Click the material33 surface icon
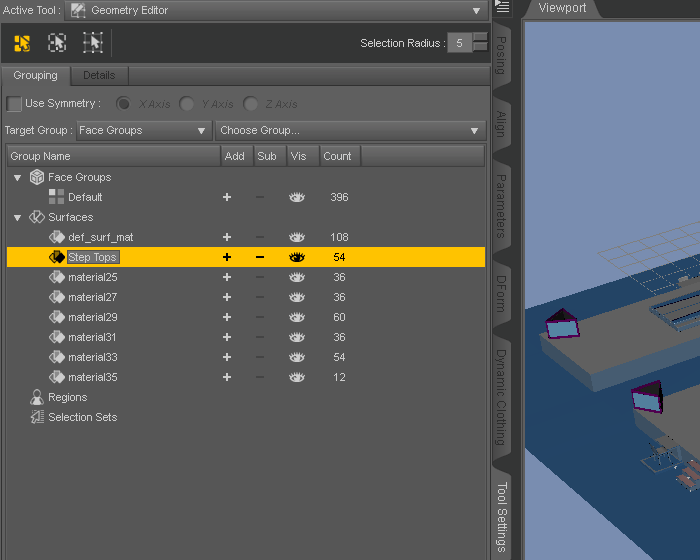This screenshot has width=700, height=560. pyautogui.click(x=57, y=357)
